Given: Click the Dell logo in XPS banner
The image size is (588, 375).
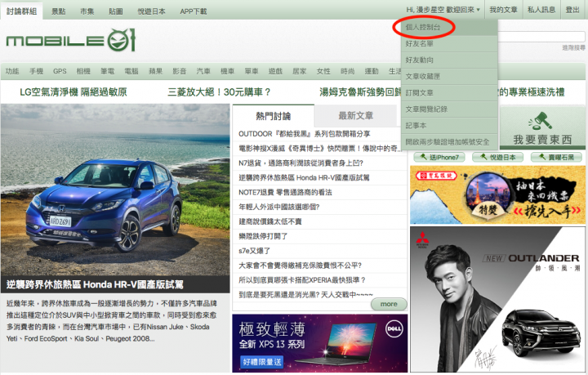Looking at the screenshot, I should point(394,329).
